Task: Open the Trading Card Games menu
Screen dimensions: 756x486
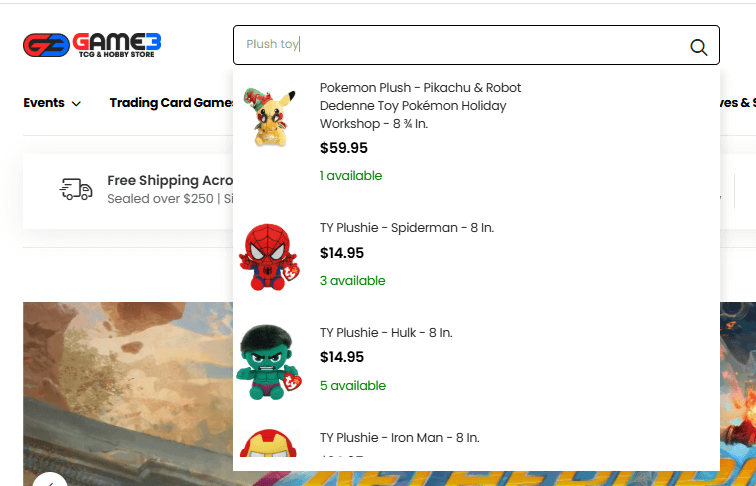Action: point(171,103)
